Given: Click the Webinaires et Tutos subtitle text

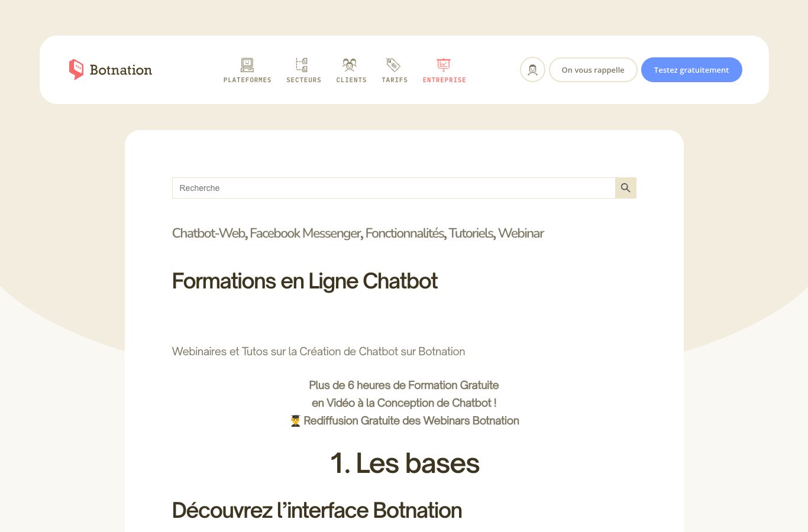Looking at the screenshot, I should 318,352.
